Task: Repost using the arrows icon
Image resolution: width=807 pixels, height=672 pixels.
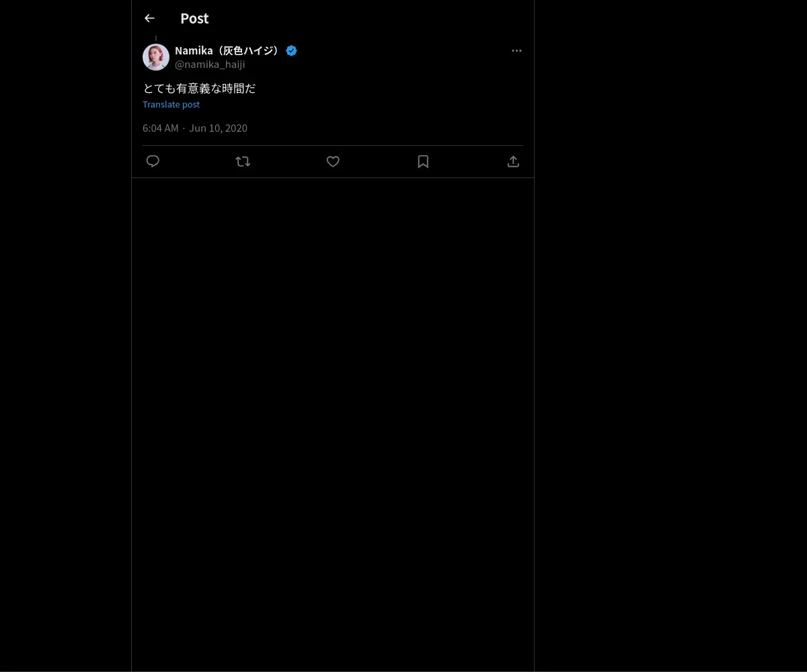Action: pos(243,161)
